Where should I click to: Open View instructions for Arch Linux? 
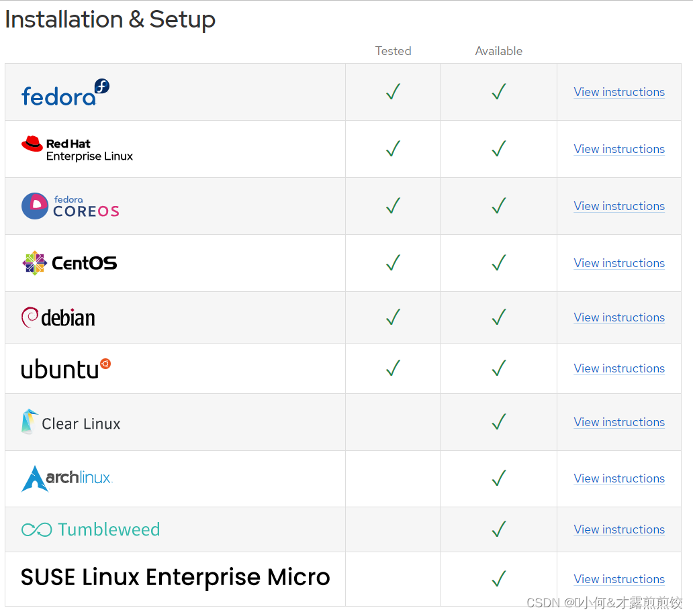point(619,478)
